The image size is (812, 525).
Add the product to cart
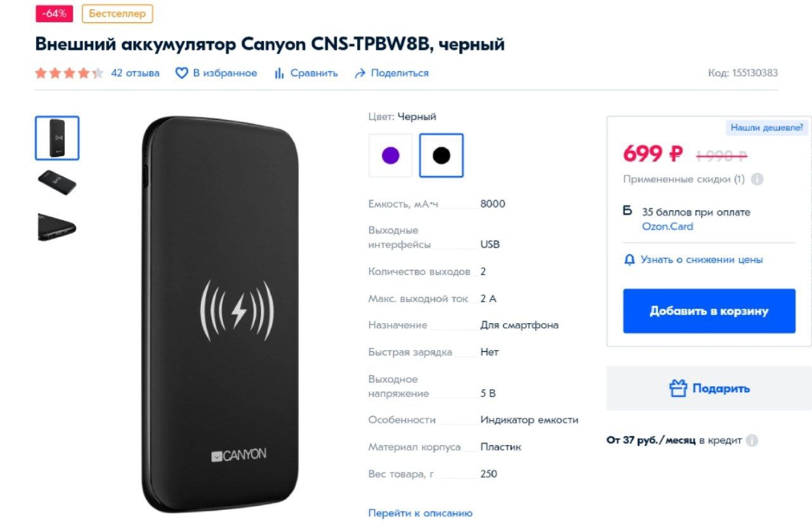pyautogui.click(x=709, y=311)
